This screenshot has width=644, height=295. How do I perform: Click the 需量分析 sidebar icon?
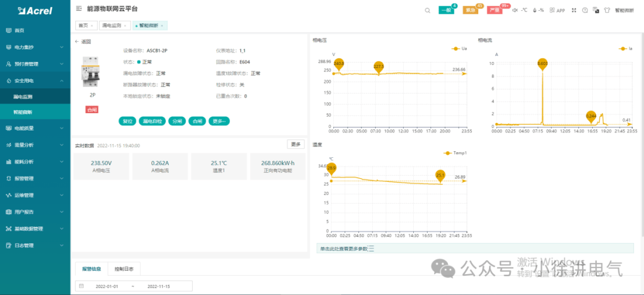coord(8,145)
